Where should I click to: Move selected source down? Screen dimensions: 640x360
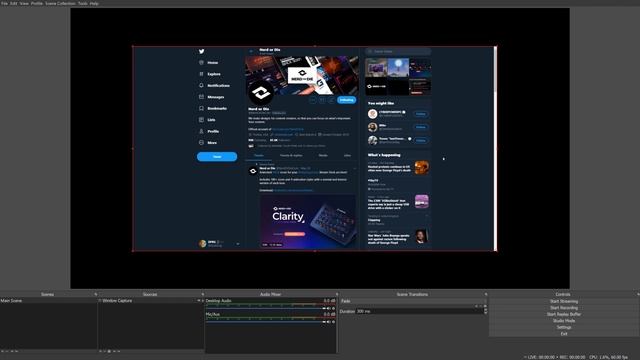tap(119, 351)
